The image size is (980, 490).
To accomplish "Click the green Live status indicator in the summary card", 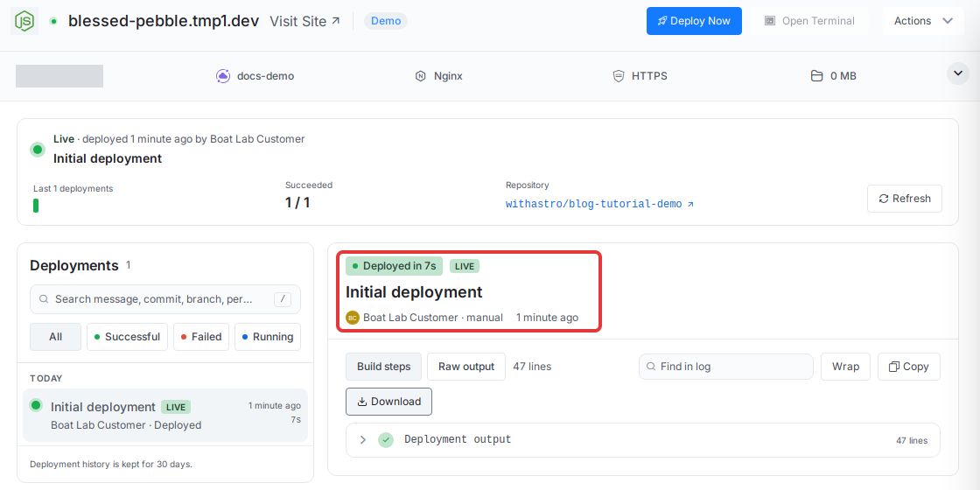I will tap(38, 150).
